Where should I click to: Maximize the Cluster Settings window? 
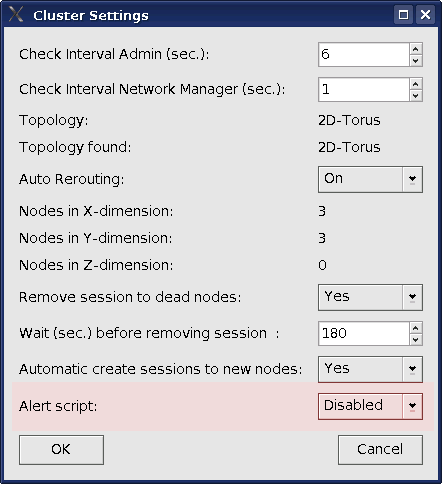[x=403, y=15]
